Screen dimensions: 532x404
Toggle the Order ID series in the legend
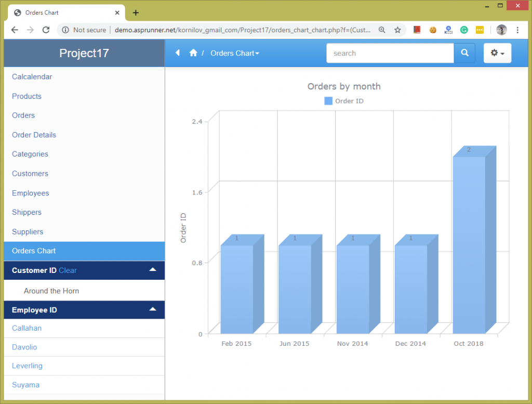click(x=343, y=101)
